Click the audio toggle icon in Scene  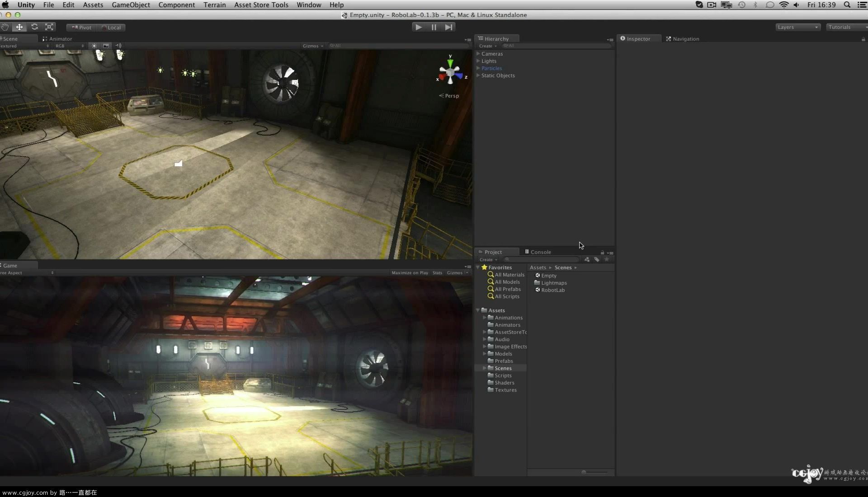(x=118, y=46)
